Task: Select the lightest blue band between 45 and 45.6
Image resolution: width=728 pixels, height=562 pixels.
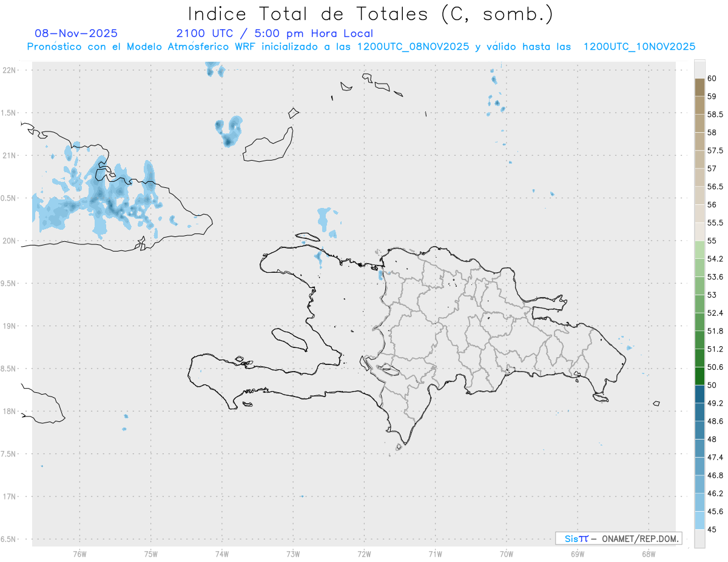Action: pyautogui.click(x=699, y=520)
